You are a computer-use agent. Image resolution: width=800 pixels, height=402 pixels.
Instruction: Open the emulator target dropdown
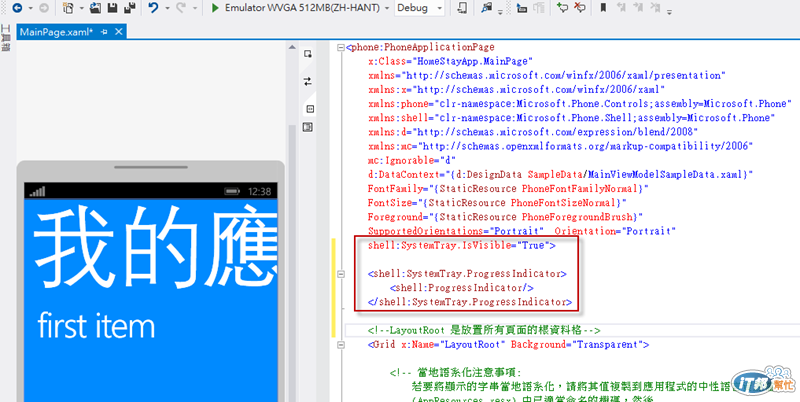(388, 8)
